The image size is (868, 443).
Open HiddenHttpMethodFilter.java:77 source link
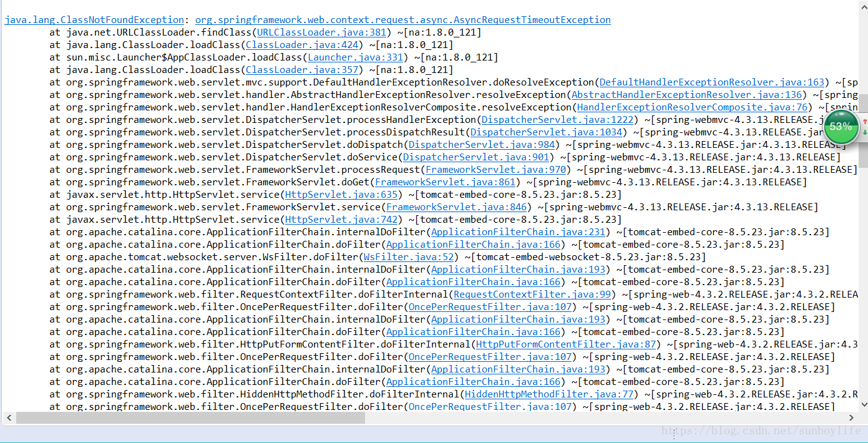click(549, 394)
